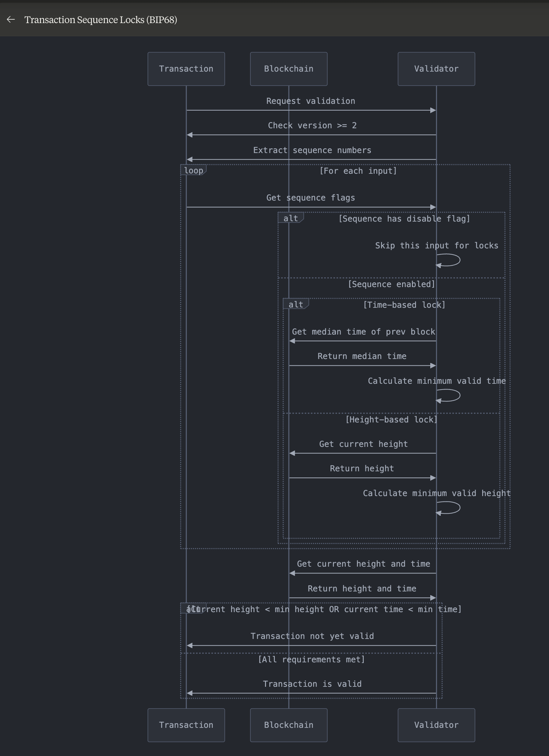Image resolution: width=549 pixels, height=756 pixels.
Task: Toggle the loop frame labeled For each input
Action: tap(193, 171)
